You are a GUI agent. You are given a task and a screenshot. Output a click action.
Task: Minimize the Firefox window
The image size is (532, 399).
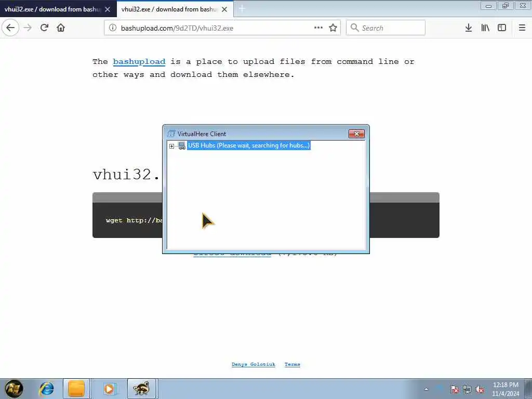click(488, 5)
